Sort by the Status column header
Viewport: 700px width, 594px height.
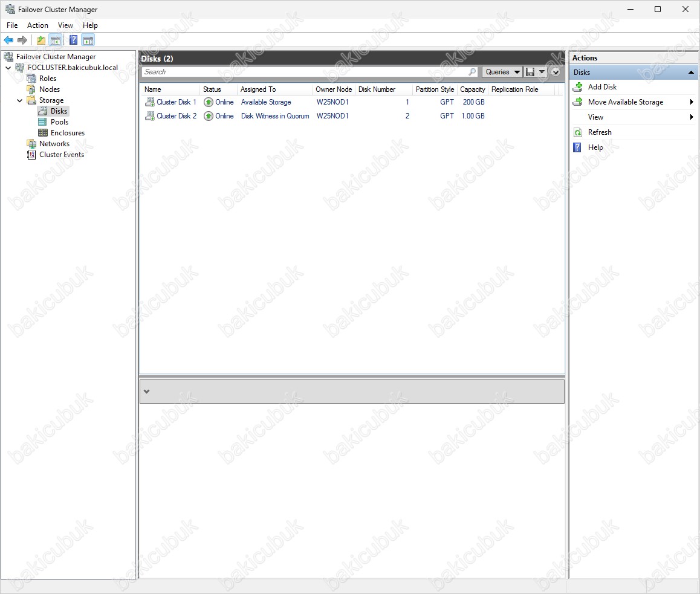click(218, 89)
